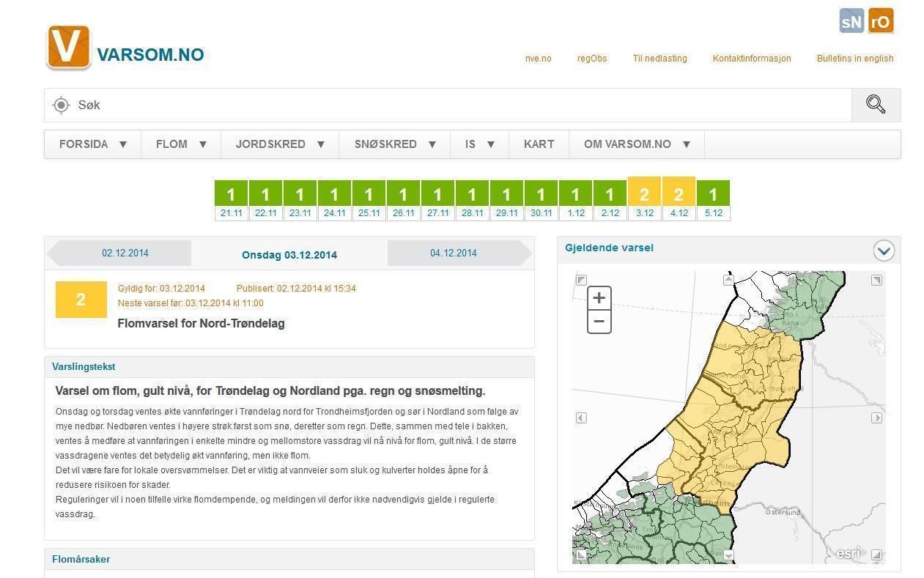
Task: Click the magnifying glass search button
Action: [x=876, y=105]
